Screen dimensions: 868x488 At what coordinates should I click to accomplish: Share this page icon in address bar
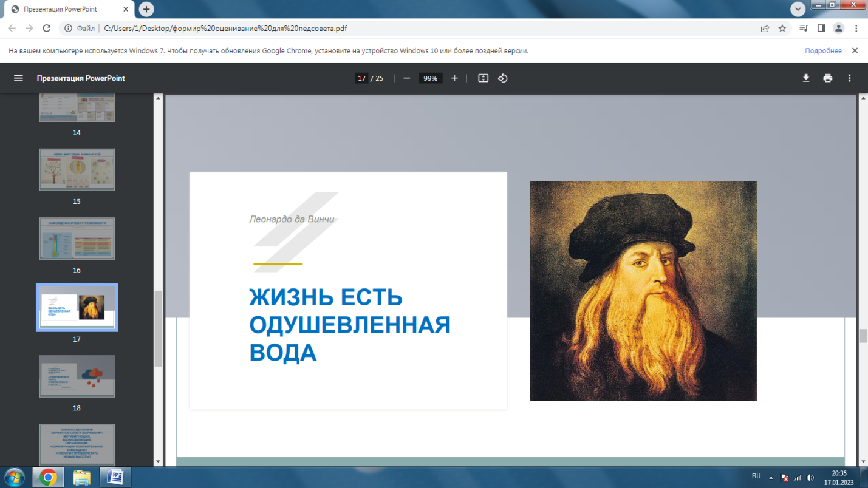click(765, 28)
